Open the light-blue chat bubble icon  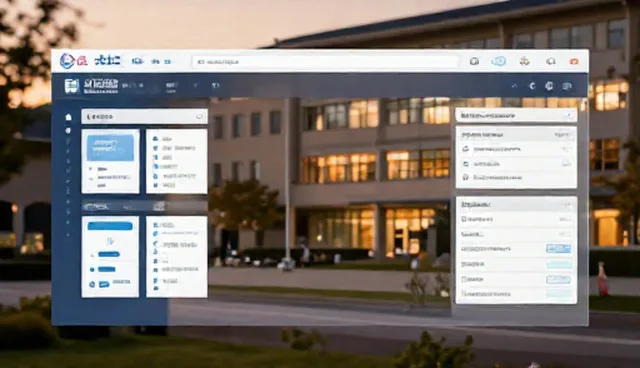[498, 61]
